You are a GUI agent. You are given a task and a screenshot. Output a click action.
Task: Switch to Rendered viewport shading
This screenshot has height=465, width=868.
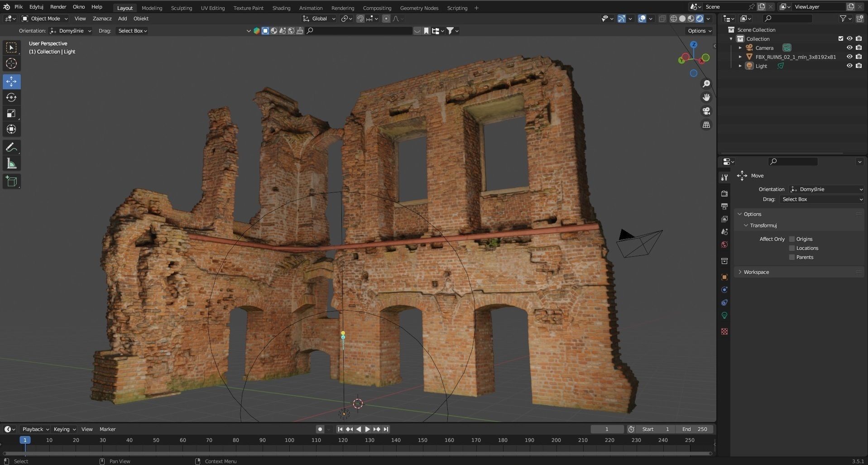coord(700,19)
